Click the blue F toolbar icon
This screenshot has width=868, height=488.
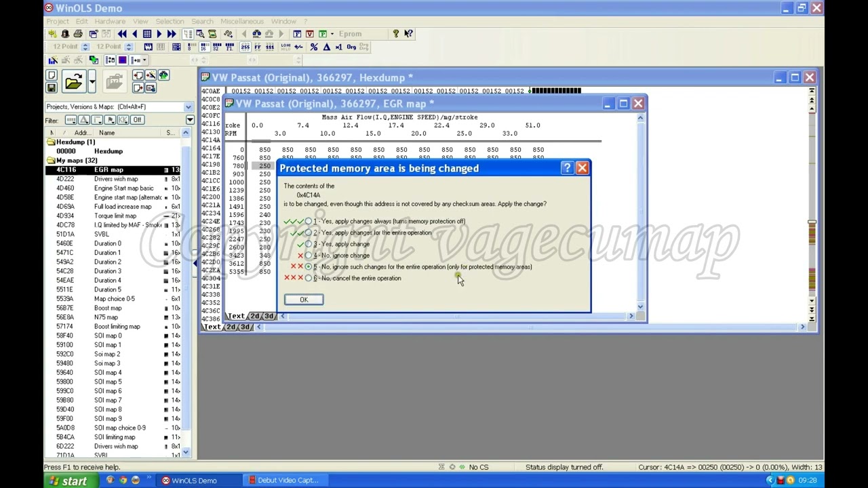297,34
